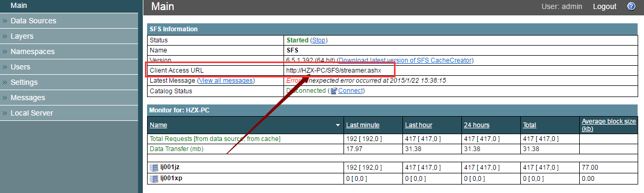Click the Monitor for: HZX-PC header
This screenshot has height=193, width=644.
(392, 110)
